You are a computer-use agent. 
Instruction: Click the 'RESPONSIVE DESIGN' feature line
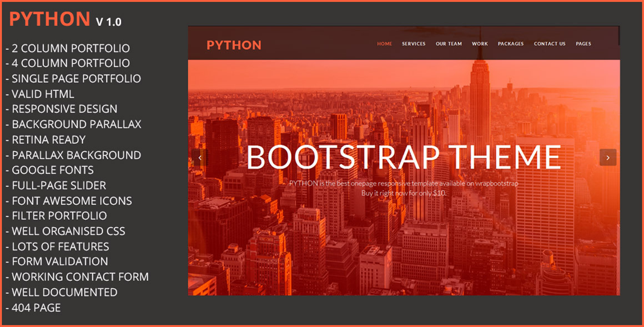coord(62,109)
